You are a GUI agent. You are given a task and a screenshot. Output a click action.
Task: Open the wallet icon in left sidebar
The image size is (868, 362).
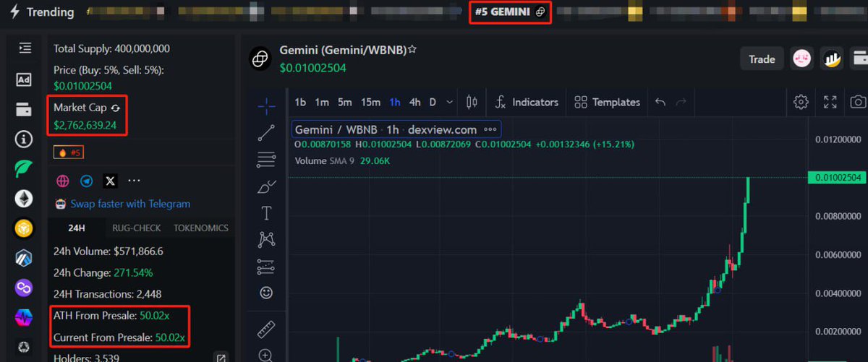click(25, 109)
